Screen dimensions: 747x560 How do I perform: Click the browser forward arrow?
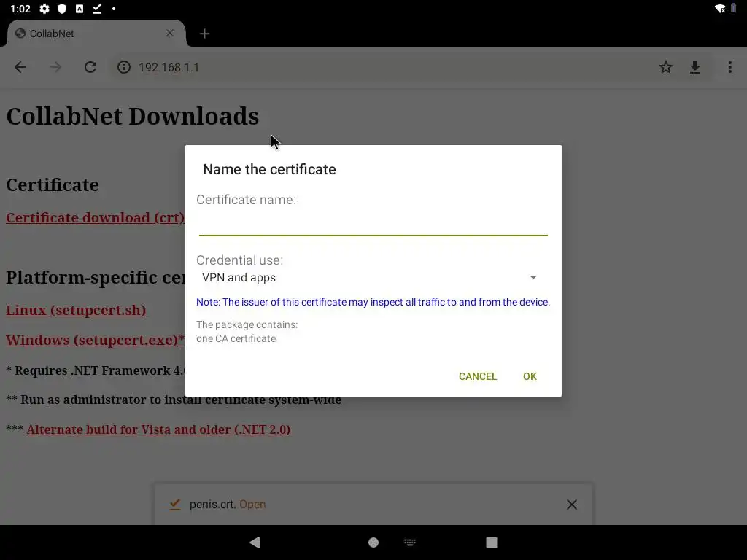(x=55, y=67)
